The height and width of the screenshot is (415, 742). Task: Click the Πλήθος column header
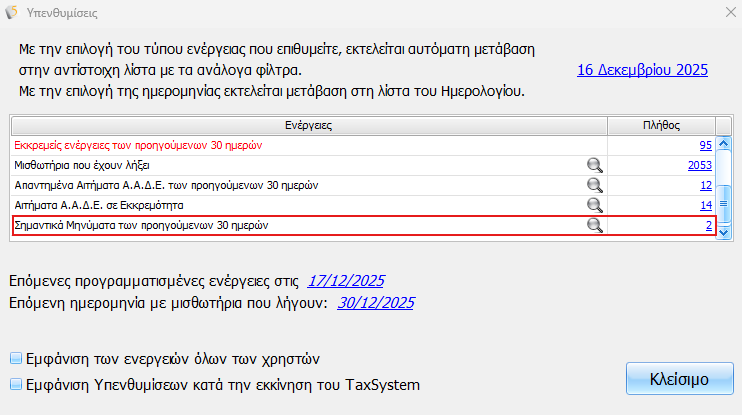[660, 126]
